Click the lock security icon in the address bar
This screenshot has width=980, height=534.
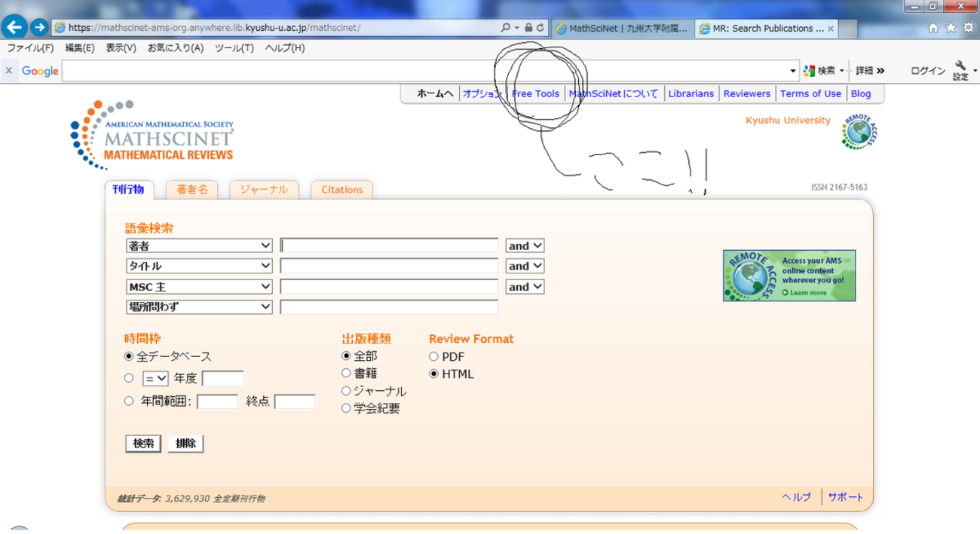pos(528,28)
